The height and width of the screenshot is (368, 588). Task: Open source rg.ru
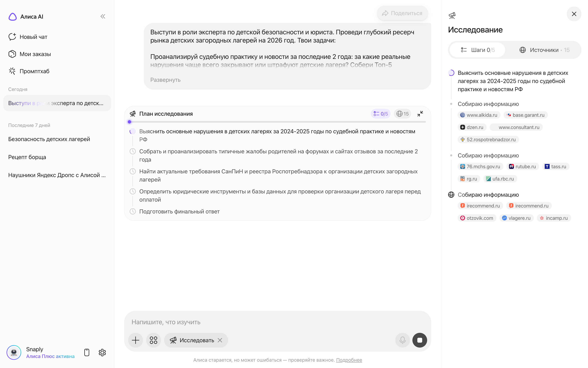coord(469,179)
